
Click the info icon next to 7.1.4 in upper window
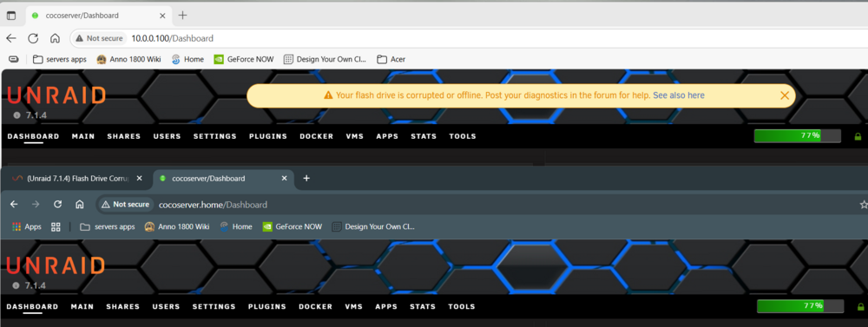pos(16,115)
